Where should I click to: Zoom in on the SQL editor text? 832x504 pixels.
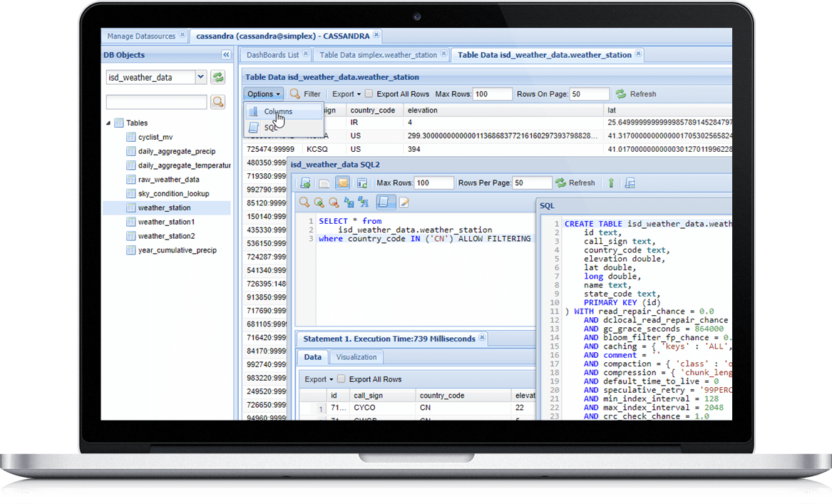point(318,202)
